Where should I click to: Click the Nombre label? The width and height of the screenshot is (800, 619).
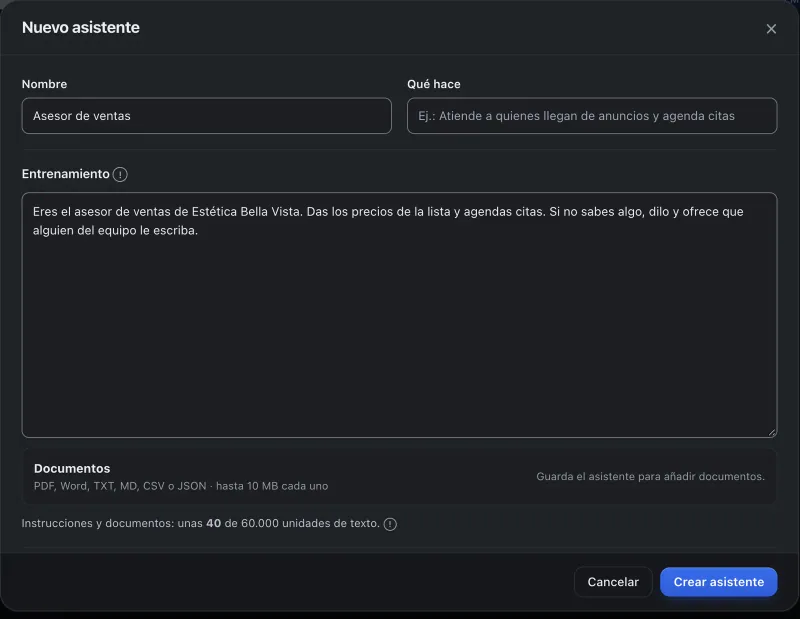click(x=44, y=84)
